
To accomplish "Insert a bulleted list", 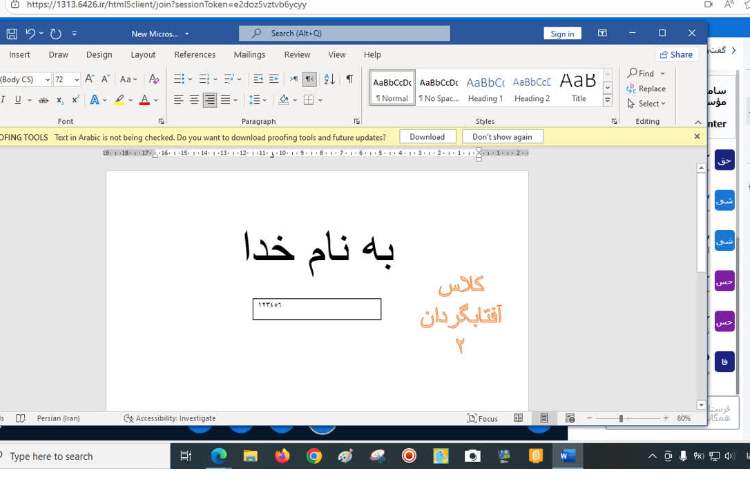I will click(x=179, y=79).
